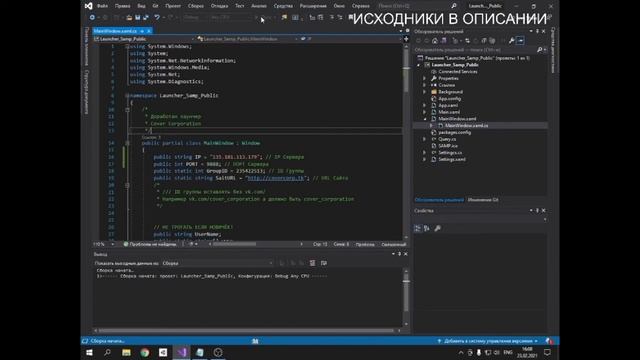Open the Файл menu
The image size is (640, 360).
[x=102, y=6]
